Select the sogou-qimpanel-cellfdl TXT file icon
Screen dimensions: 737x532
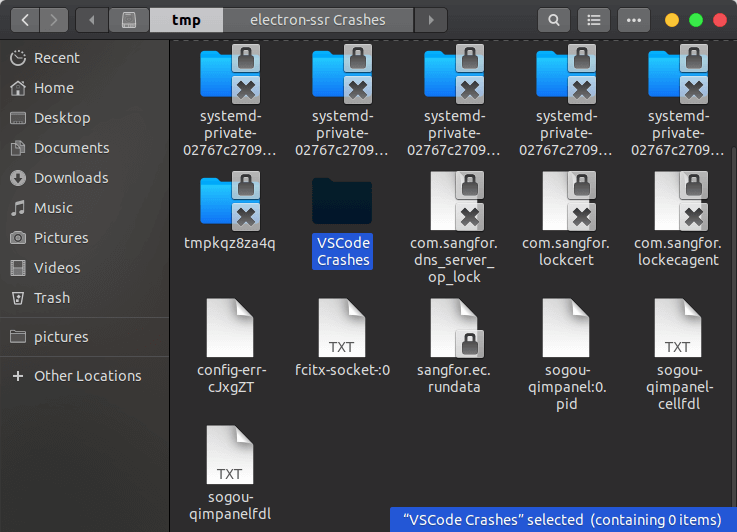(678, 328)
